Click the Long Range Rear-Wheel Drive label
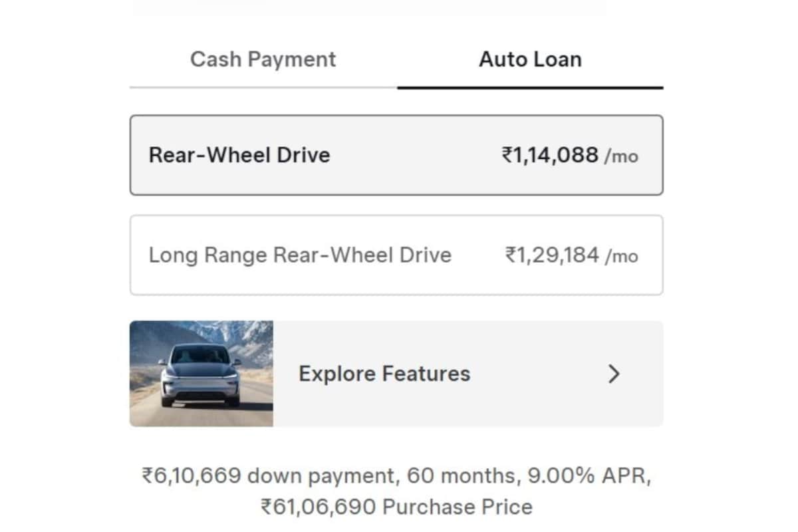 [x=300, y=255]
